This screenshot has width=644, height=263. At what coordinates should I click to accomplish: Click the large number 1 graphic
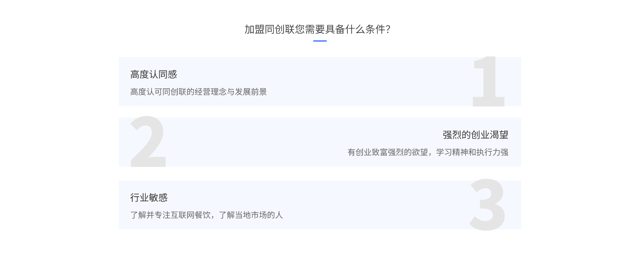[489, 82]
